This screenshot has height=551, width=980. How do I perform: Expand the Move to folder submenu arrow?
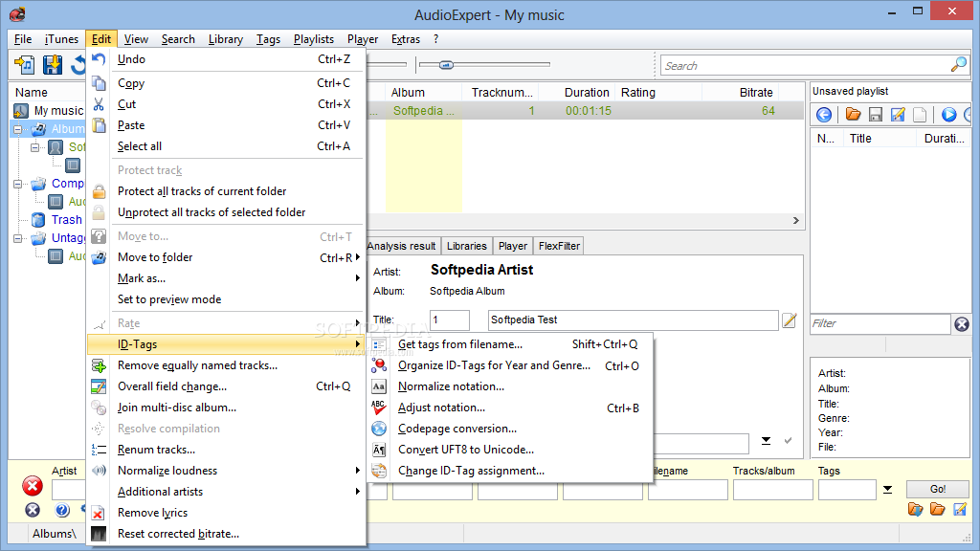pos(358,256)
